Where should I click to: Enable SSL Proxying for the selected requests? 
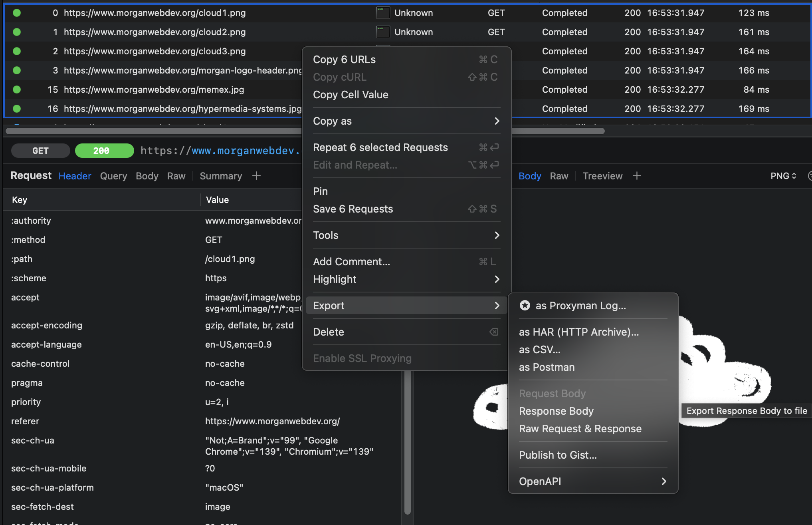[362, 358]
